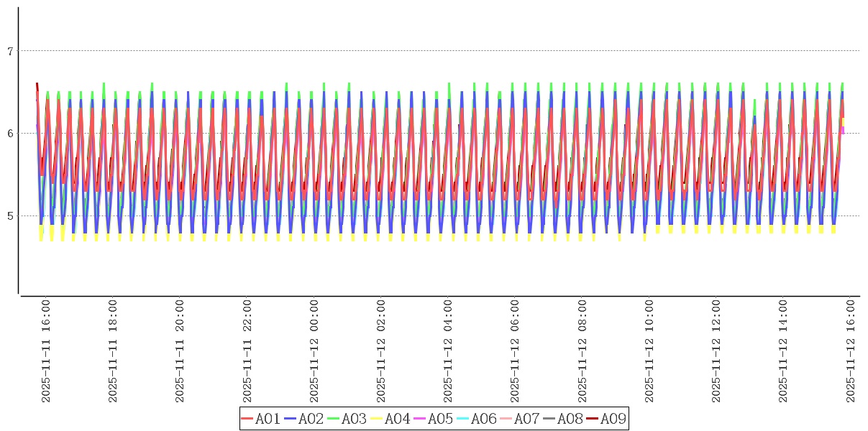
Task: Toggle A03 legend entry
Action: 347,419
